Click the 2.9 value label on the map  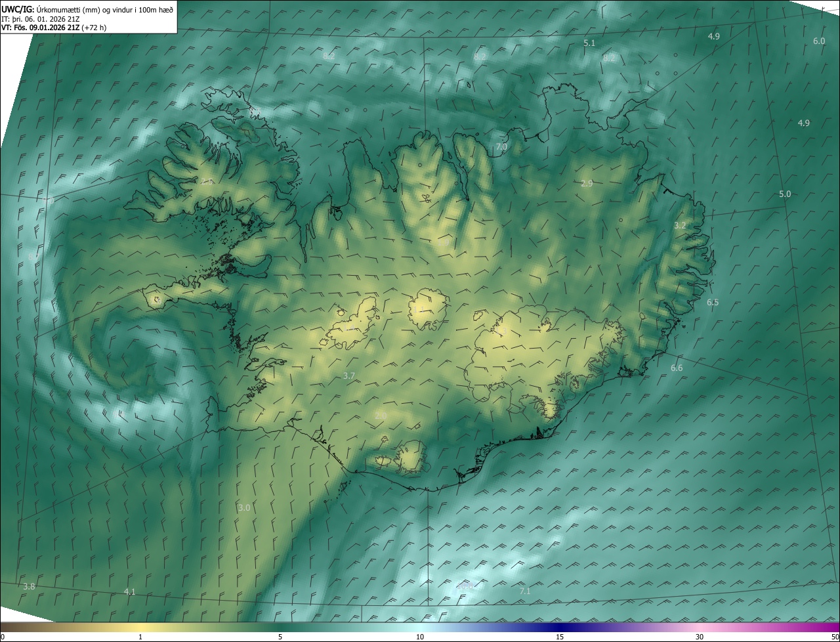[x=587, y=184]
